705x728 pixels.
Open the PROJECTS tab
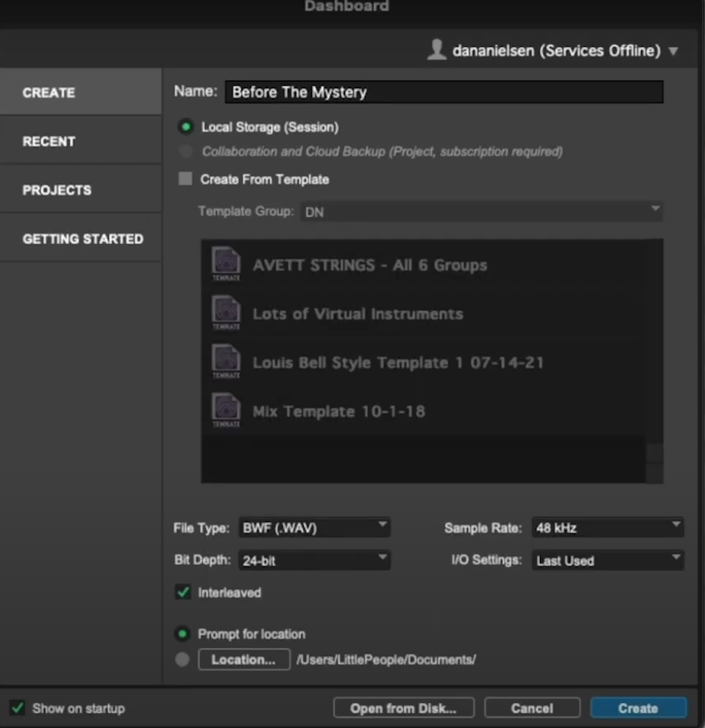[x=81, y=189]
